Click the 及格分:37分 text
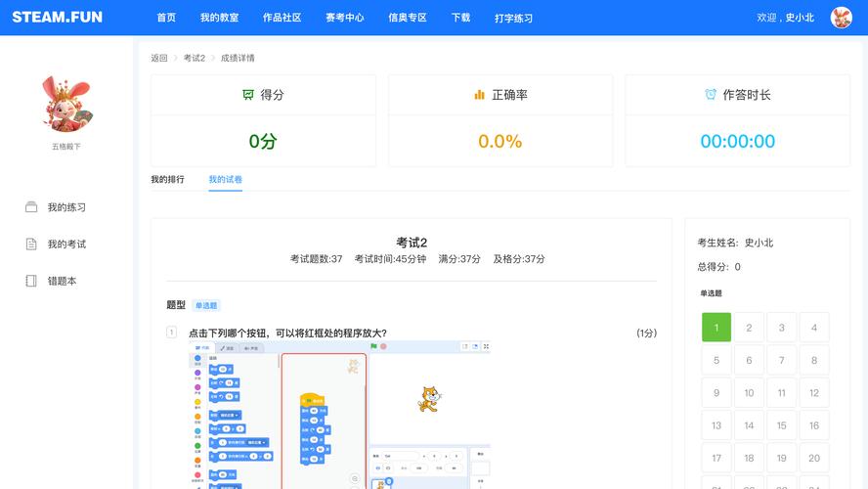 pyautogui.click(x=519, y=258)
